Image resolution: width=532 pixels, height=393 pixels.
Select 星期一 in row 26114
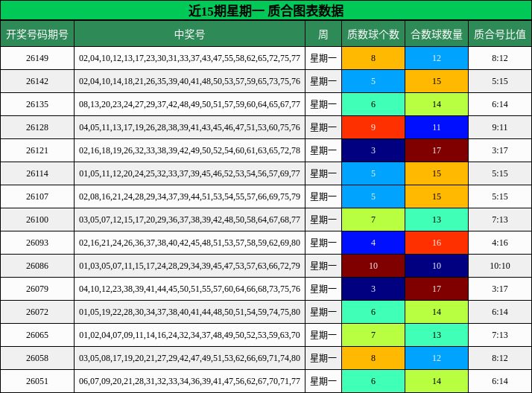click(323, 173)
